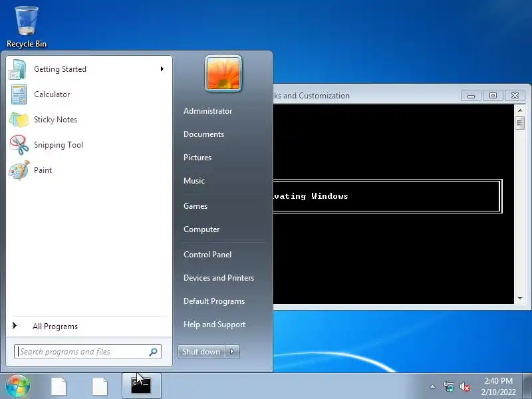
Task: Open first blank document taskbar icon
Action: (x=59, y=386)
